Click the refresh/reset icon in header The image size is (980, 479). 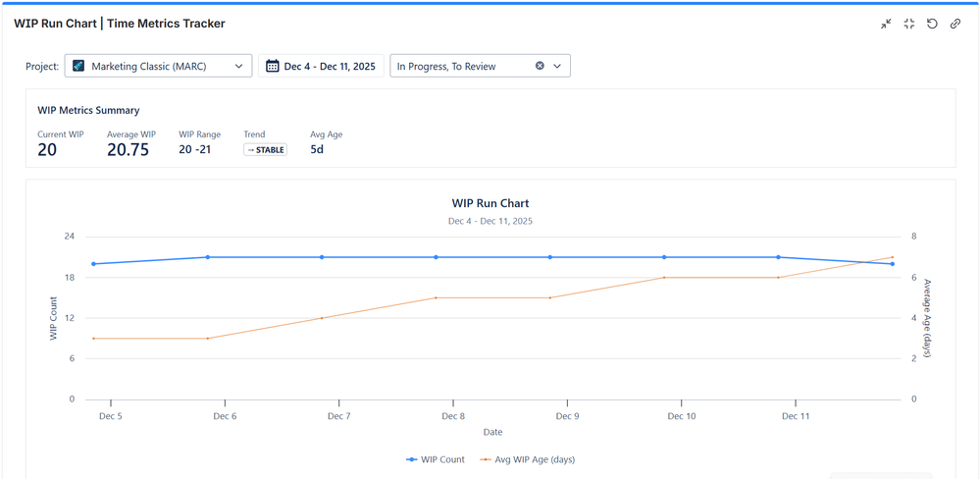point(932,24)
